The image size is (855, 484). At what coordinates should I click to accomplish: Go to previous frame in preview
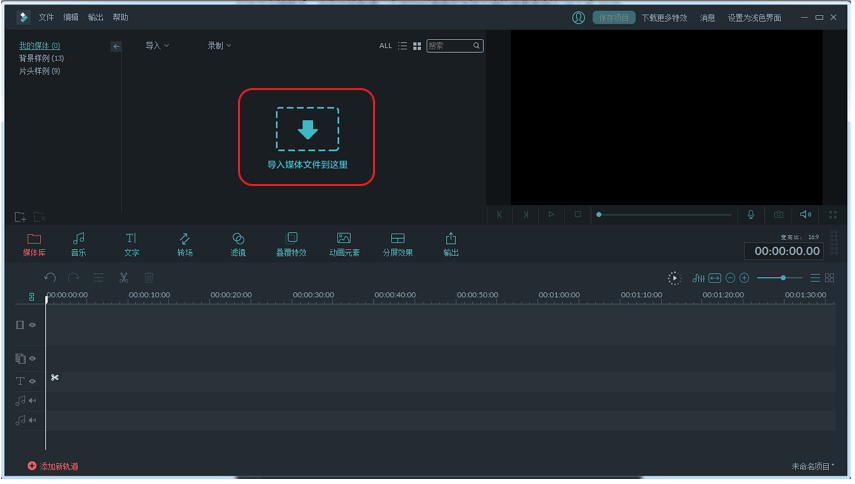pos(499,215)
